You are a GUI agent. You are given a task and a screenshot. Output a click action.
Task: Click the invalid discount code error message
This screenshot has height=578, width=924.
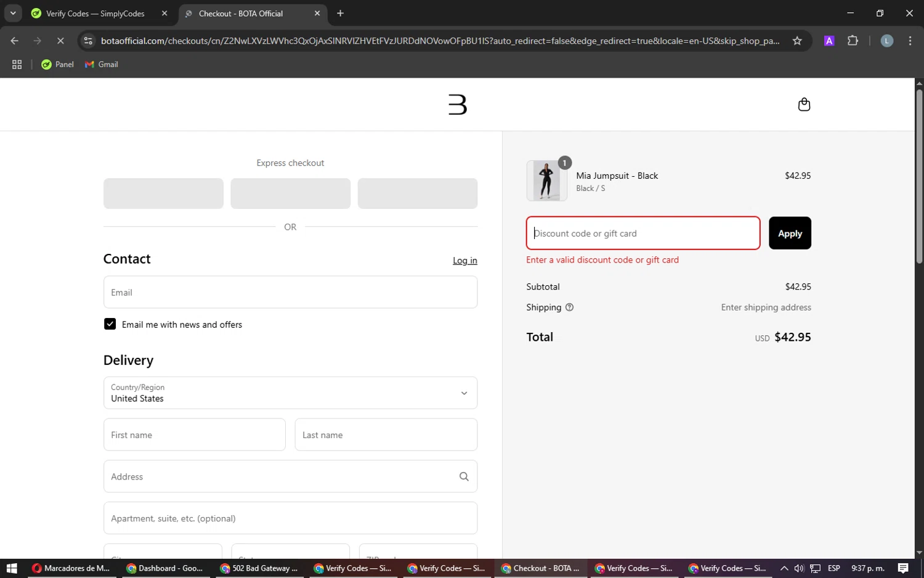602,260
